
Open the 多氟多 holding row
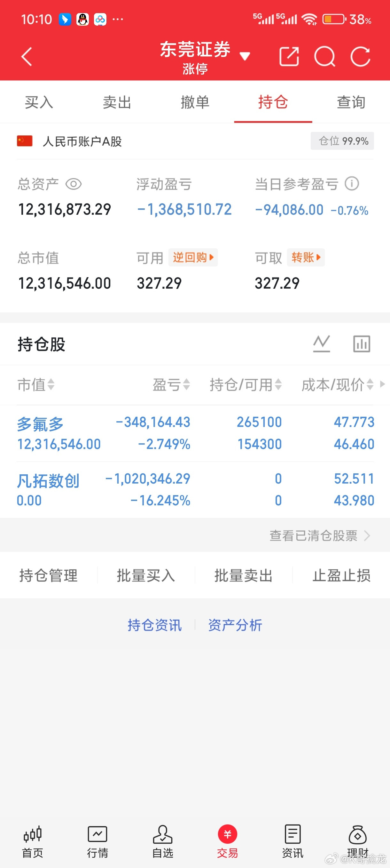[x=195, y=433]
